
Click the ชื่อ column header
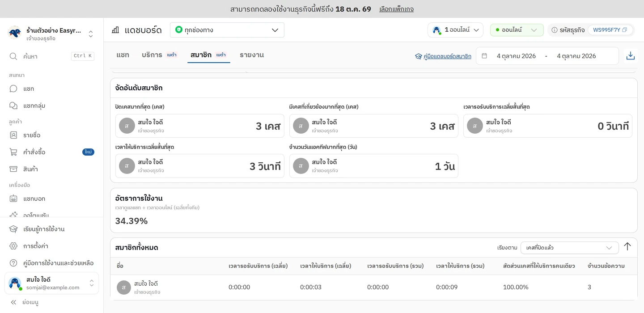tap(120, 266)
